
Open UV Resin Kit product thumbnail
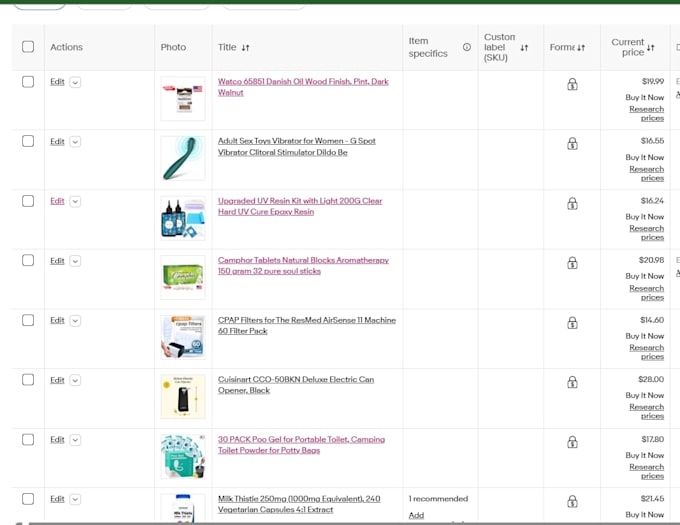tap(183, 218)
